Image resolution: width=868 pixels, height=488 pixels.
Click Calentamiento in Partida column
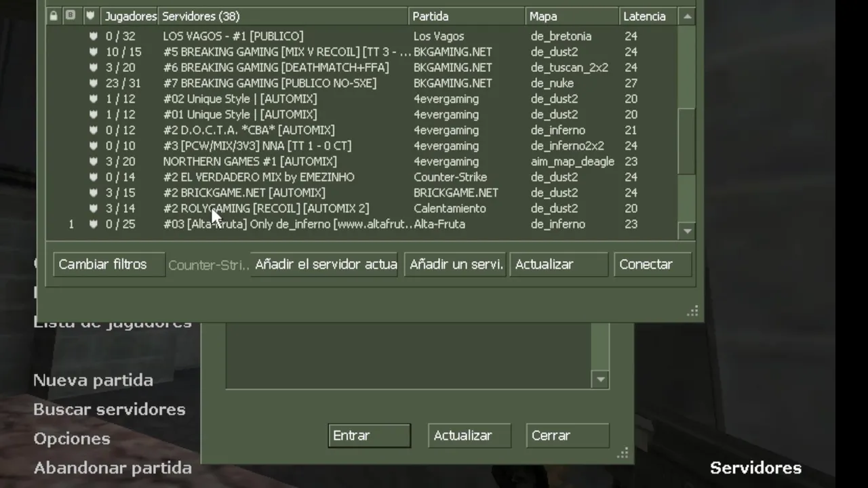tap(450, 208)
